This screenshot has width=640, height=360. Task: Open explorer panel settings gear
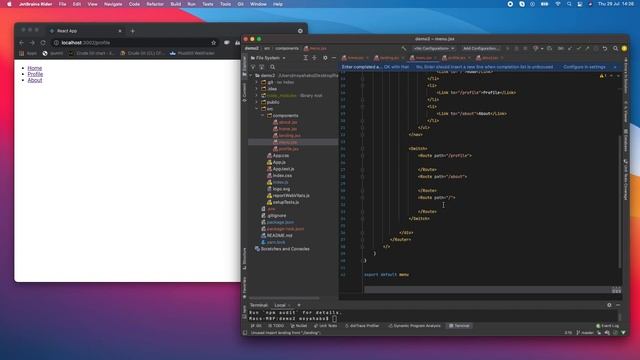tap(325, 58)
